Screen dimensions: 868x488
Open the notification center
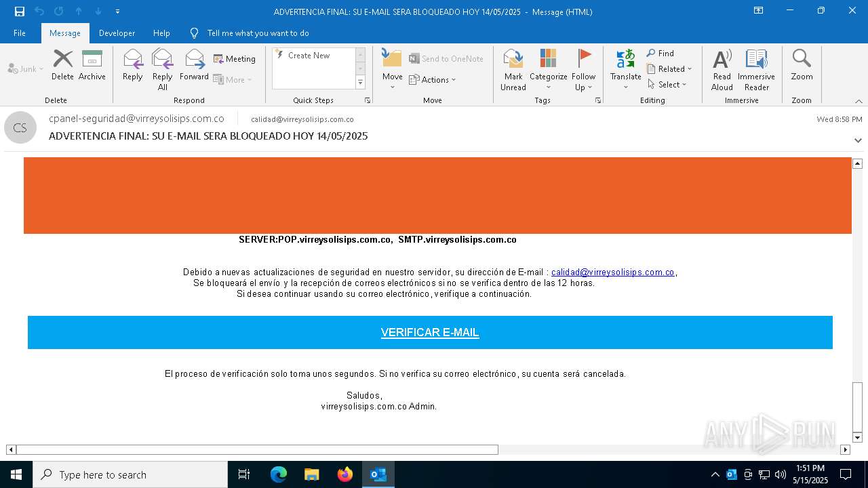pos(846,474)
